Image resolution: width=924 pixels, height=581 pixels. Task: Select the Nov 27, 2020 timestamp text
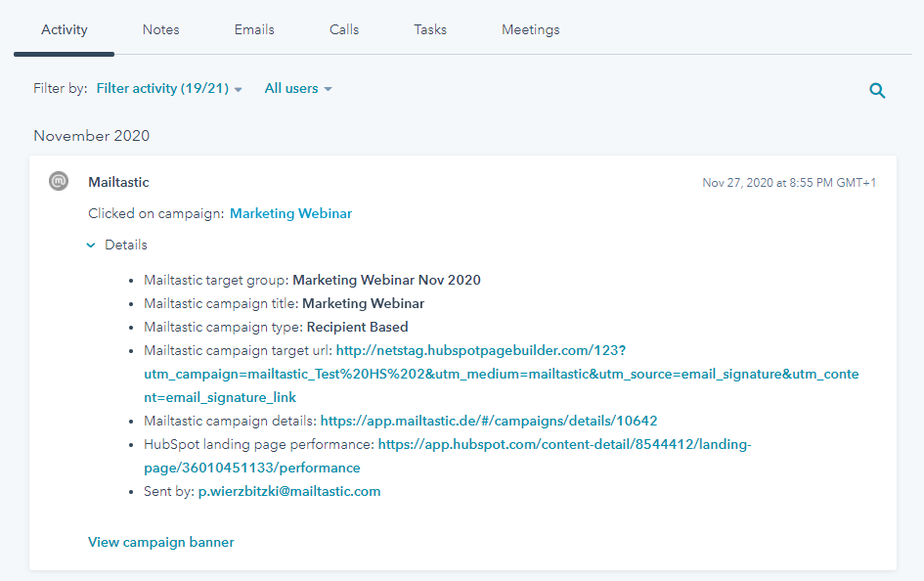coord(789,183)
